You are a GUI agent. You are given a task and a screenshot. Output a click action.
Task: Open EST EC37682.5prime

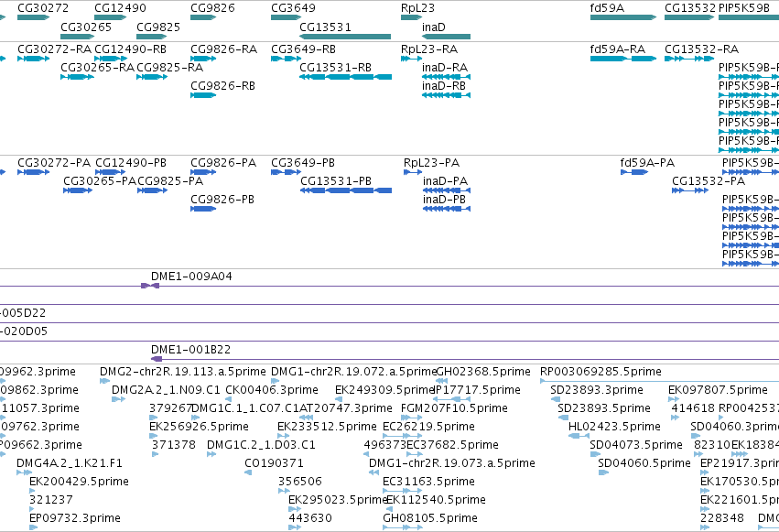pos(415,454)
